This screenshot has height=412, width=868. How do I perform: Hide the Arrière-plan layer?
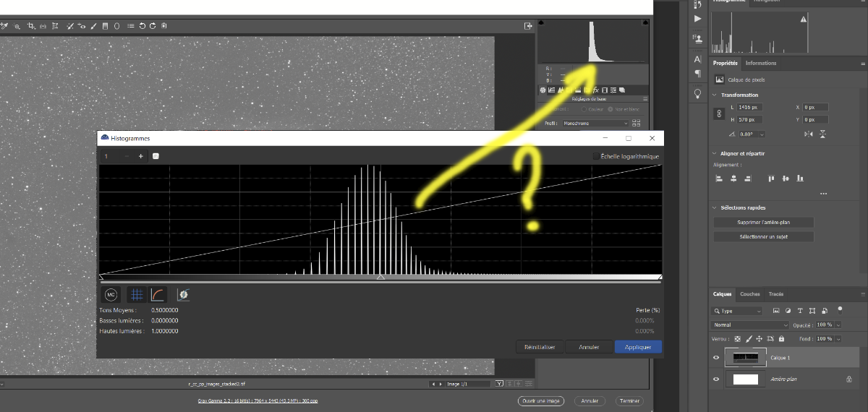click(x=717, y=379)
